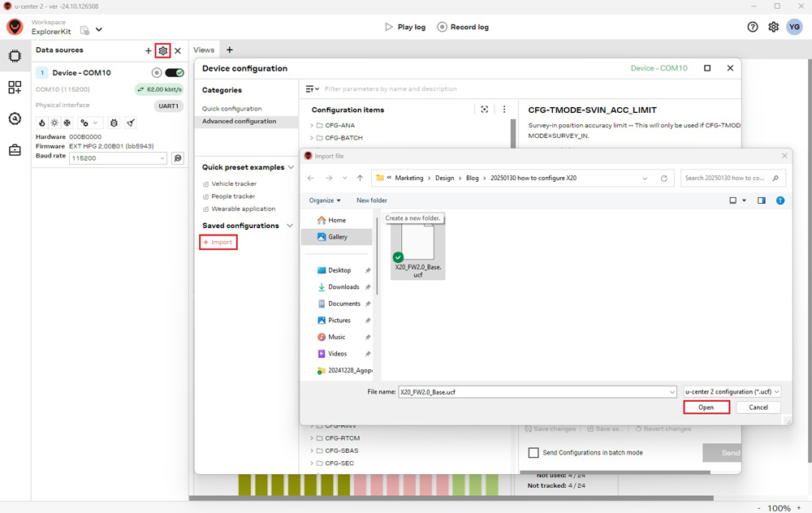Click the Open button
Screen dimensions: 812x513
(706, 407)
